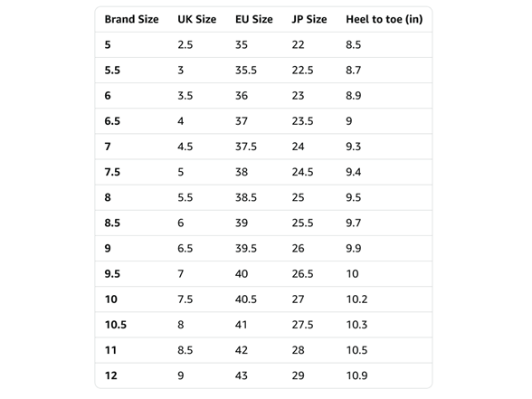Select the UK size 6.5 cell
532x399 pixels.
[x=185, y=248]
